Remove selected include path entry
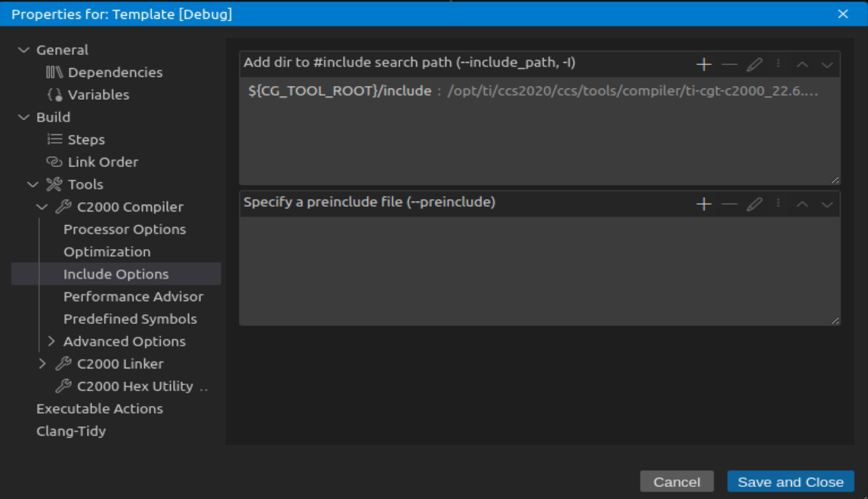The image size is (868, 499). tap(729, 64)
